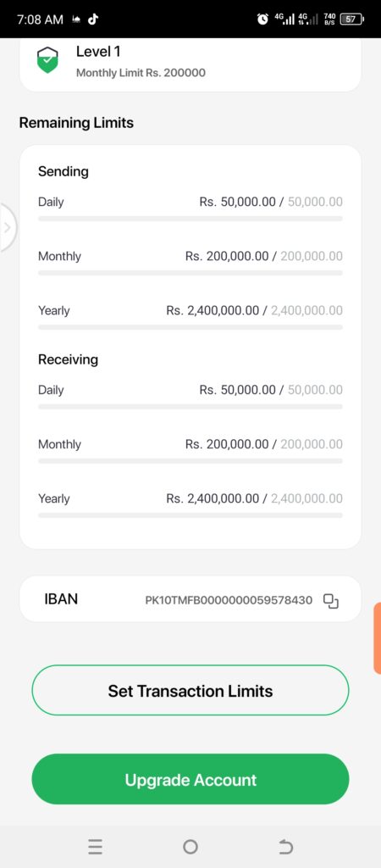Tap the battery indicator icon
This screenshot has width=381, height=868.
352,19
